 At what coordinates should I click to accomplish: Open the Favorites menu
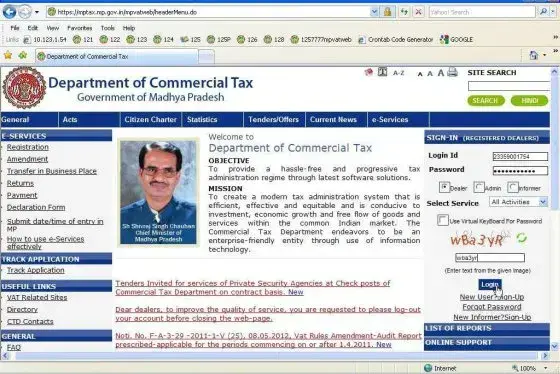tap(80, 28)
